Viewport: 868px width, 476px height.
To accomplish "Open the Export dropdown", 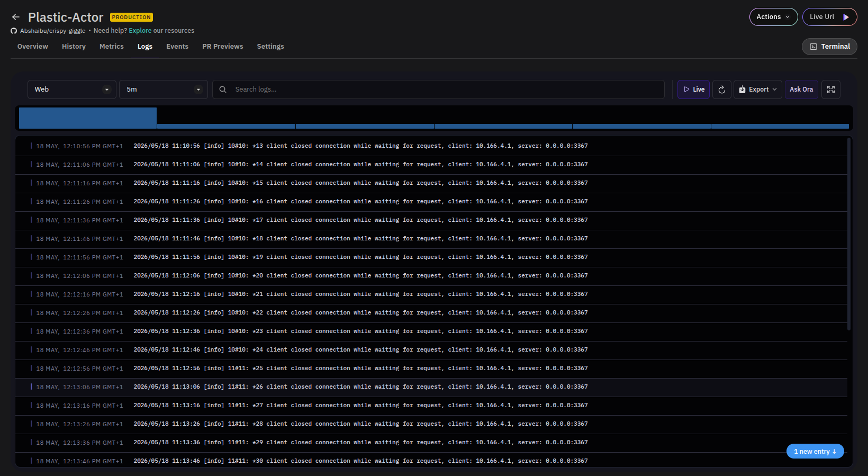I will 758,89.
